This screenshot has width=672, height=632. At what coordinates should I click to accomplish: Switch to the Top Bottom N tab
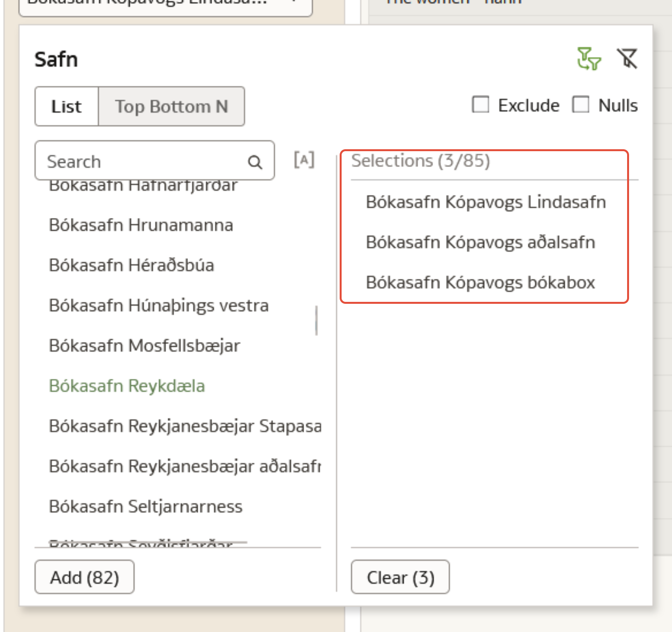point(171,106)
